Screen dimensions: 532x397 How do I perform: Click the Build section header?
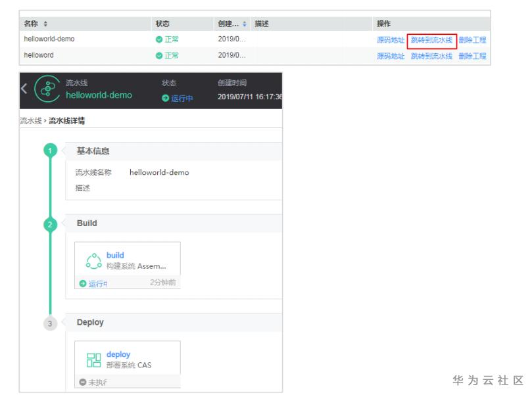(x=174, y=223)
